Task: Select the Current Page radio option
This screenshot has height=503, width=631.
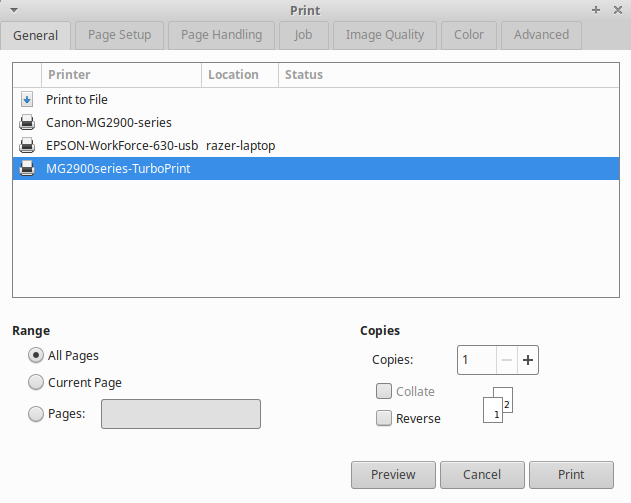Action: 37,382
